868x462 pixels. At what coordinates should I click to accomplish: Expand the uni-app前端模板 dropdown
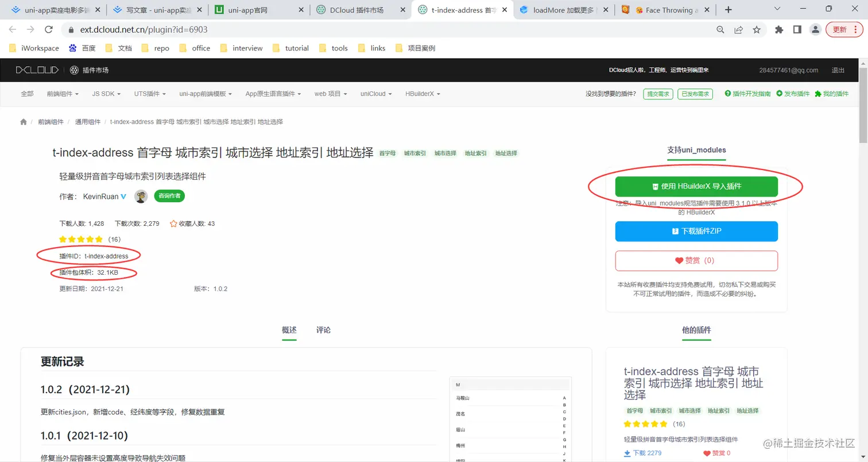tap(206, 94)
